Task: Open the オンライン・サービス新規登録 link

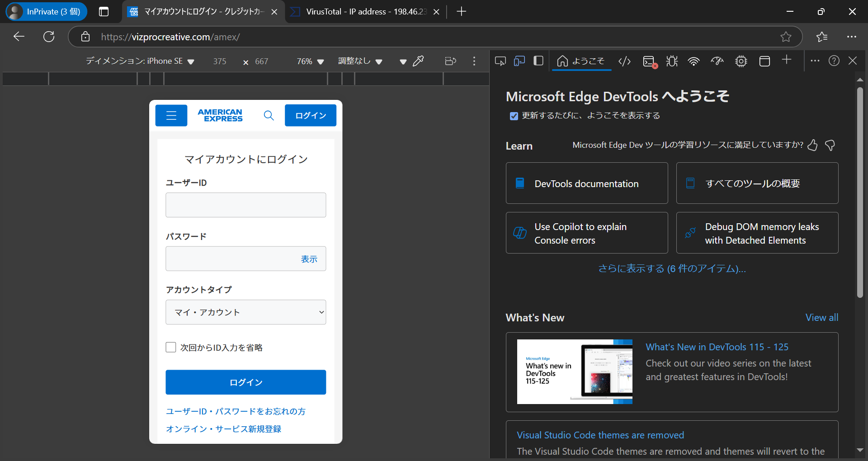Action: coord(223,429)
